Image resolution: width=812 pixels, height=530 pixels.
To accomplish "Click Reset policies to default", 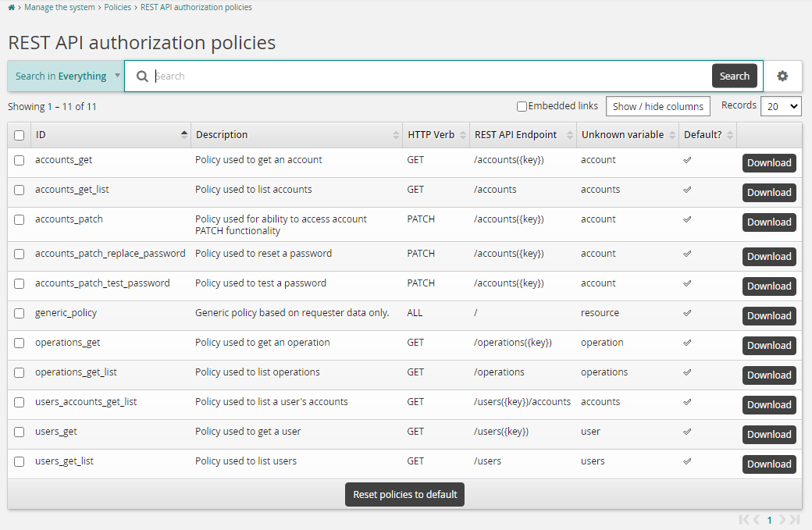I will (x=404, y=494).
